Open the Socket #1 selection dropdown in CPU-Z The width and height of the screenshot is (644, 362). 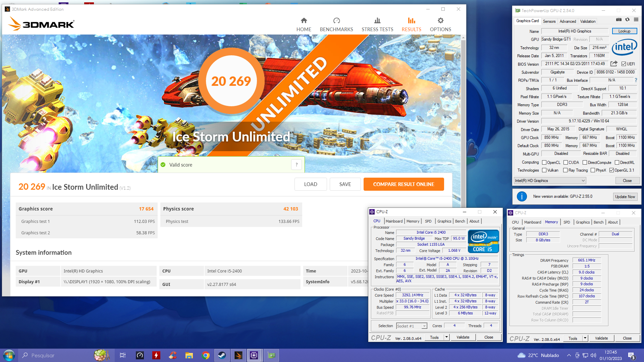(412, 326)
